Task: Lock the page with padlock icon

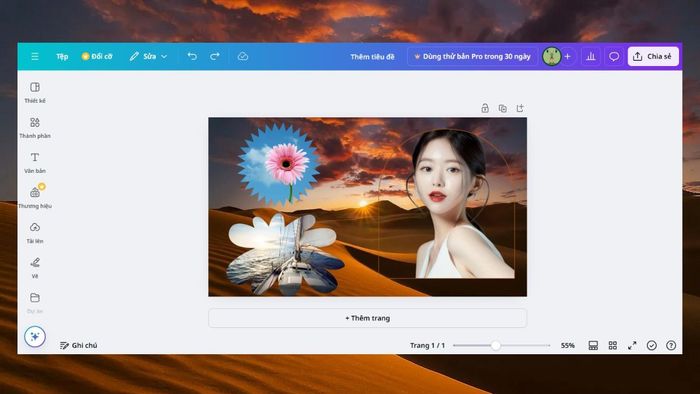Action: tap(485, 108)
